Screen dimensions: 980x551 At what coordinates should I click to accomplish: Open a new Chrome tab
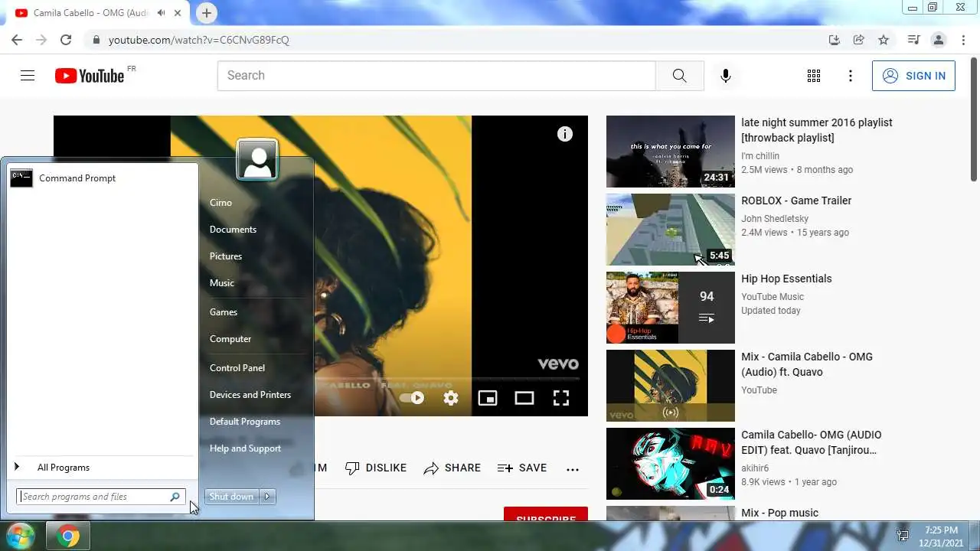(x=206, y=13)
